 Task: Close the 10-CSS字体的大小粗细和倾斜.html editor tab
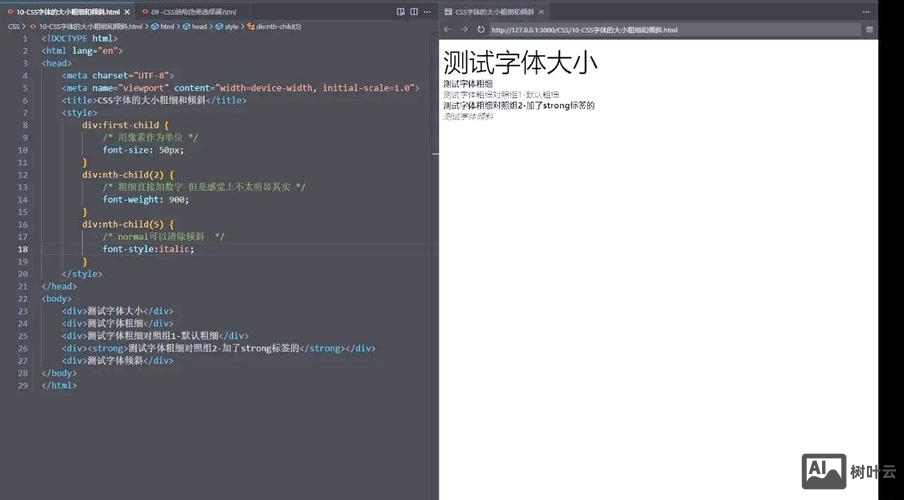(x=127, y=12)
